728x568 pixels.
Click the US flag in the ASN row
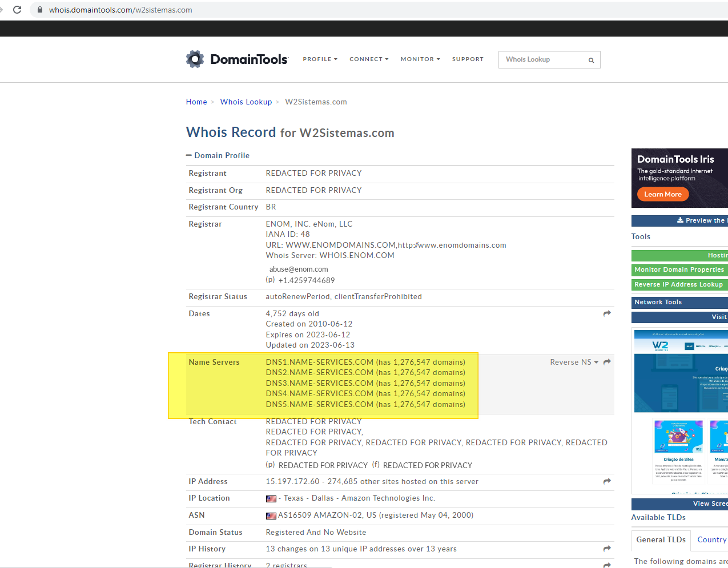(271, 515)
